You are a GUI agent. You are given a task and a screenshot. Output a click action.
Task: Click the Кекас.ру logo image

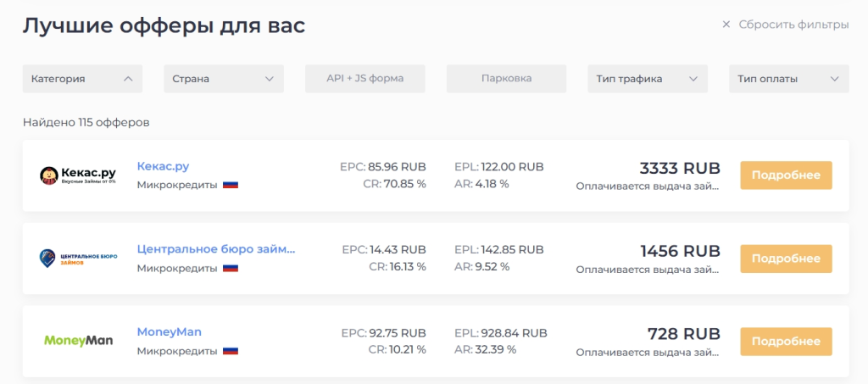click(78, 175)
